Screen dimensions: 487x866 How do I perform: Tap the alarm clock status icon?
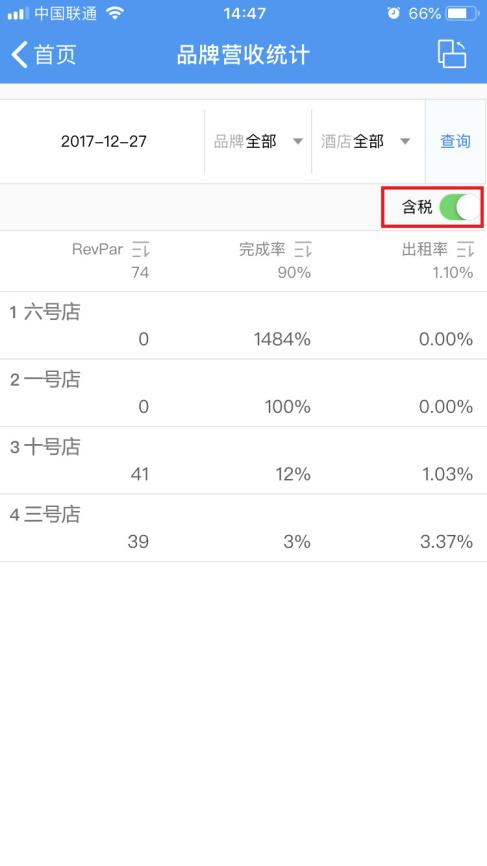click(393, 13)
